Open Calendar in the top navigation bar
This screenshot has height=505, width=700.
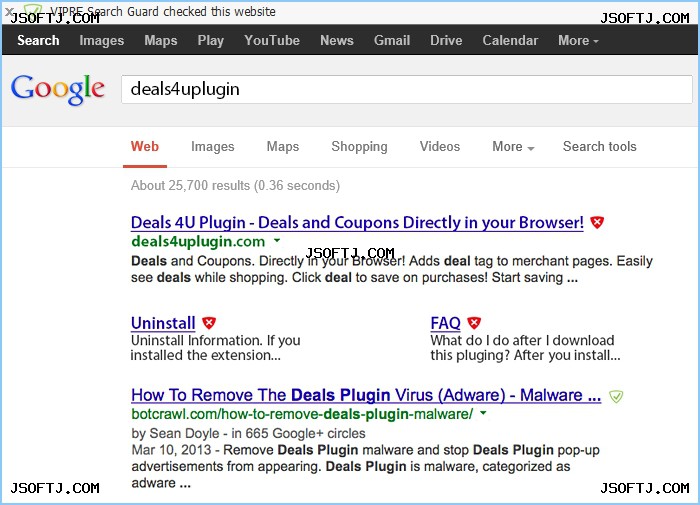[x=510, y=40]
